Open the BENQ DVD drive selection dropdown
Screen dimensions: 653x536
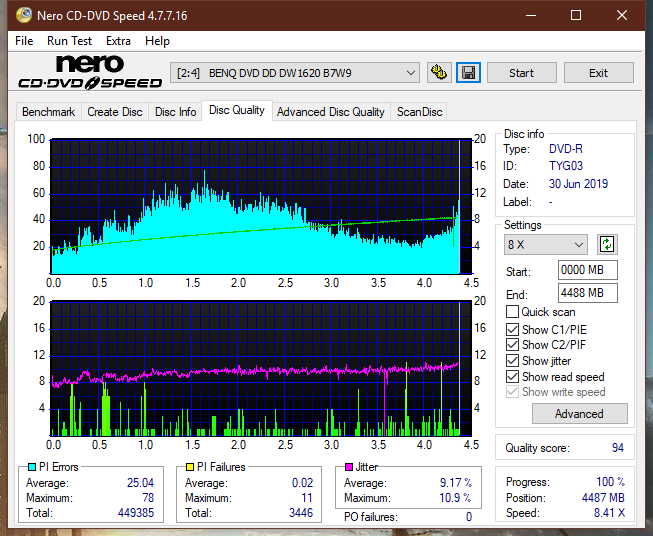tap(294, 73)
